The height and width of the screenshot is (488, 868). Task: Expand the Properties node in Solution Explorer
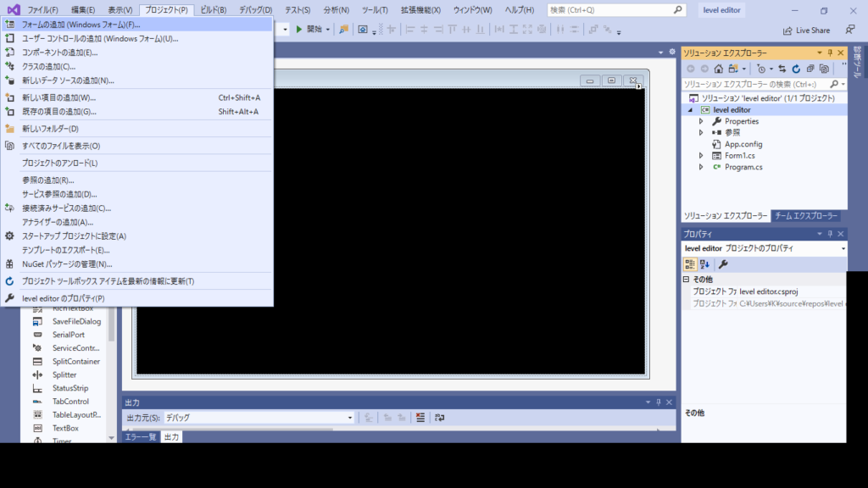pyautogui.click(x=701, y=121)
